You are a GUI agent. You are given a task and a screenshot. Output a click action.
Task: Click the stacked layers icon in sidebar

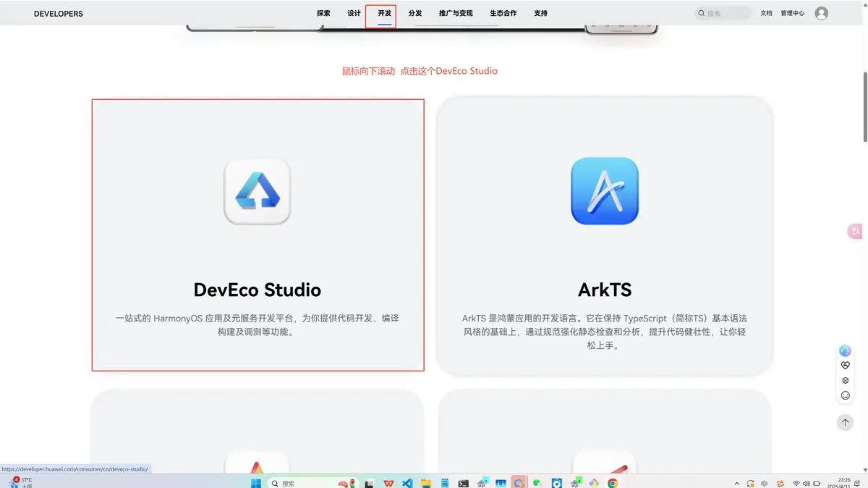(845, 380)
